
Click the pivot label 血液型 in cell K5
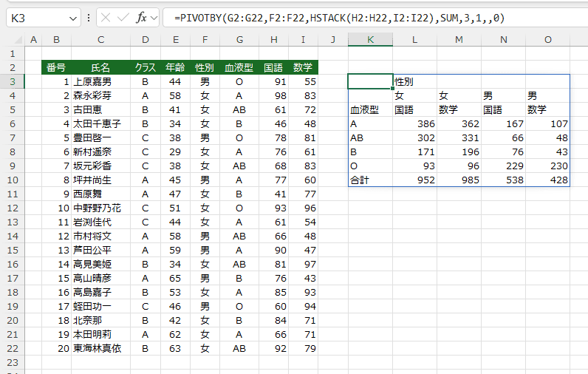coord(370,109)
